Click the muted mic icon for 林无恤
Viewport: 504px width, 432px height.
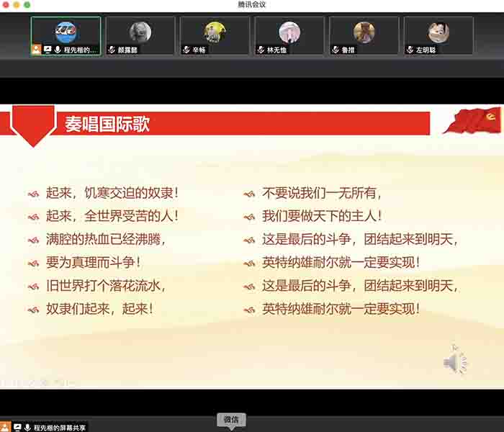point(261,50)
